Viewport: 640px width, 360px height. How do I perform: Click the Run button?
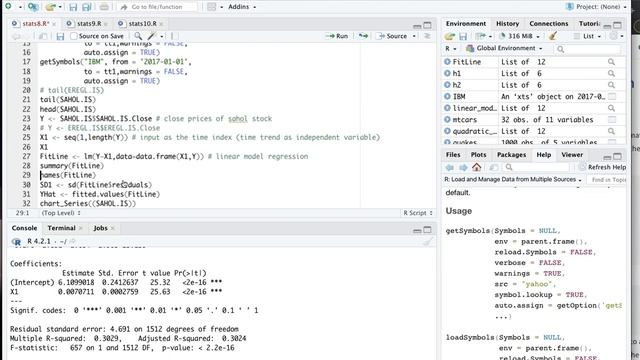coord(337,36)
